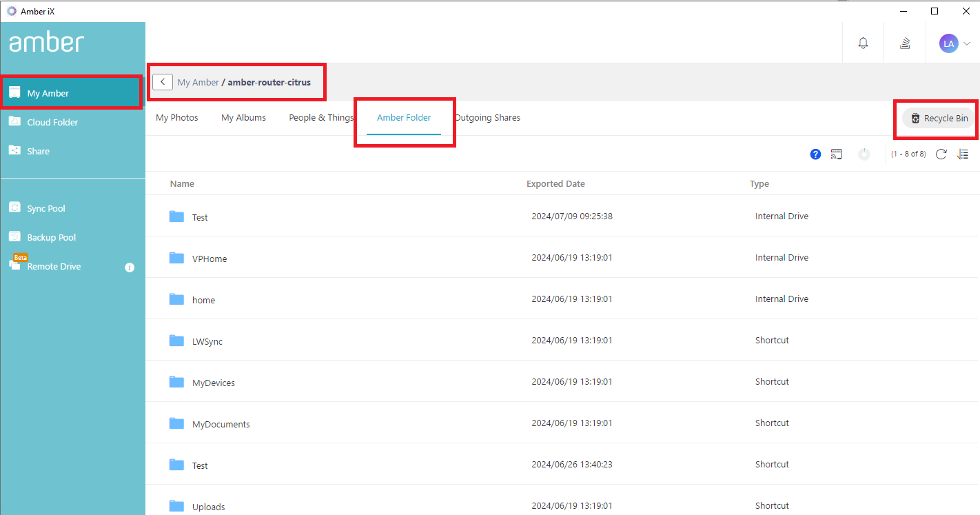Switch to the My Photos tab
Screen dimensions: 980x515
point(177,118)
